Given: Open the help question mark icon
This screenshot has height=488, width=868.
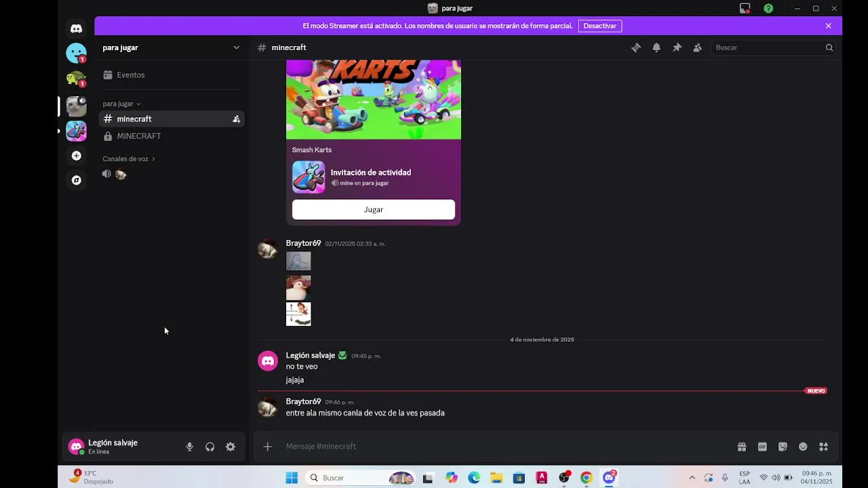Looking at the screenshot, I should (768, 8).
